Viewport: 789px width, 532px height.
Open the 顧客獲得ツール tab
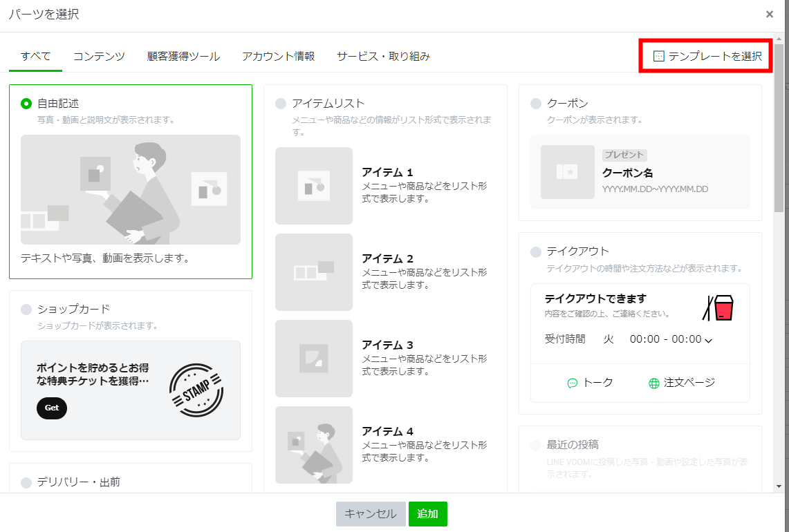click(x=183, y=57)
